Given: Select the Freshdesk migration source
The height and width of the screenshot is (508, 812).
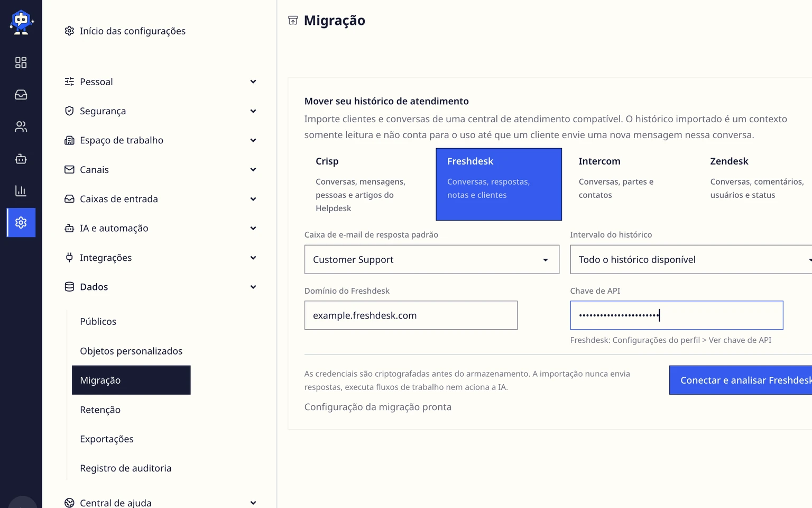Looking at the screenshot, I should point(499,184).
